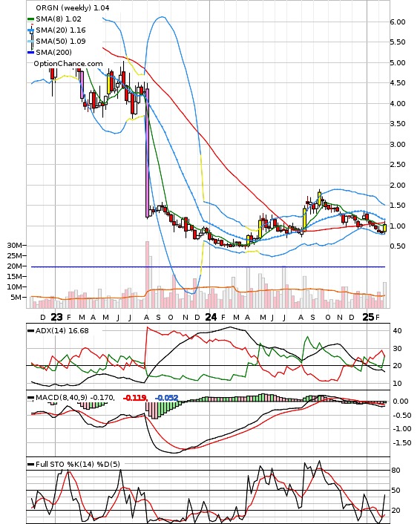Viewport: 420px width, 524px height.
Task: Click the ORGN (weekly) chart title
Action: click(x=63, y=7)
